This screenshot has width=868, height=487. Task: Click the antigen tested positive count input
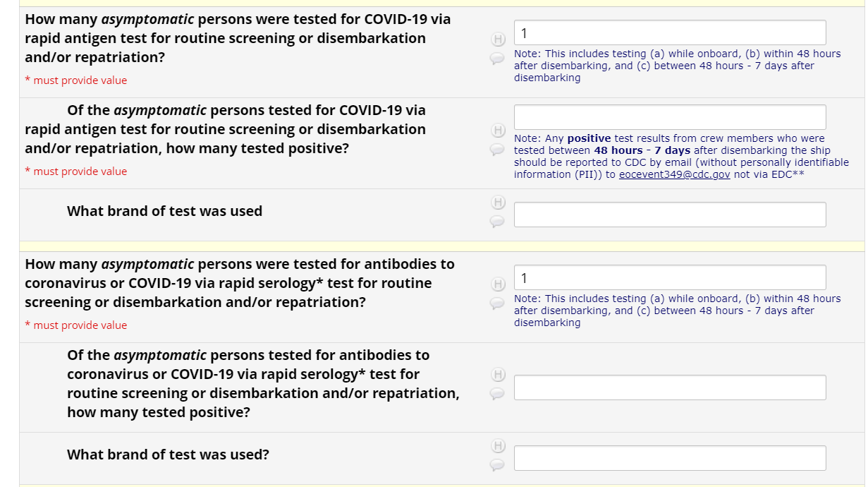[669, 117]
